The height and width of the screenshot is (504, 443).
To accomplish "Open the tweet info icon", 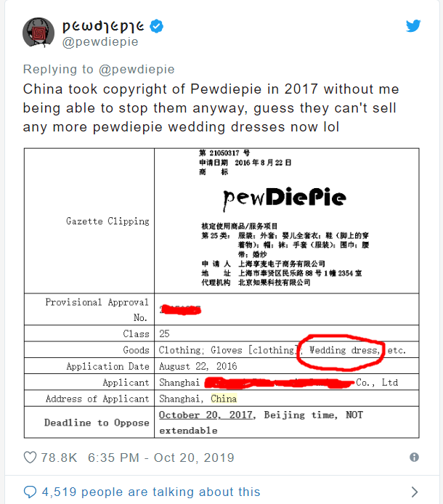I will (x=414, y=458).
